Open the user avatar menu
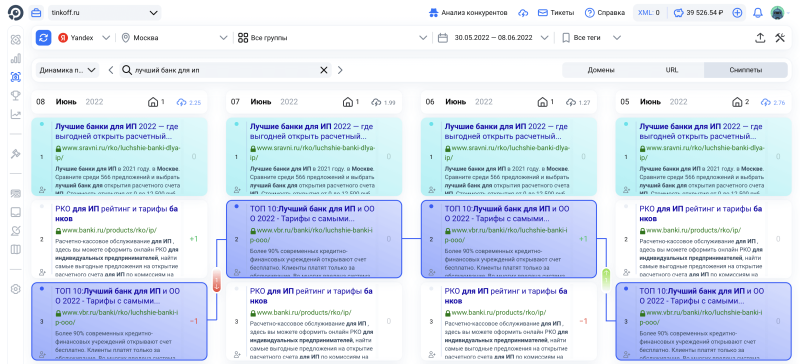Viewport: 800px width, 364px height. (x=779, y=13)
